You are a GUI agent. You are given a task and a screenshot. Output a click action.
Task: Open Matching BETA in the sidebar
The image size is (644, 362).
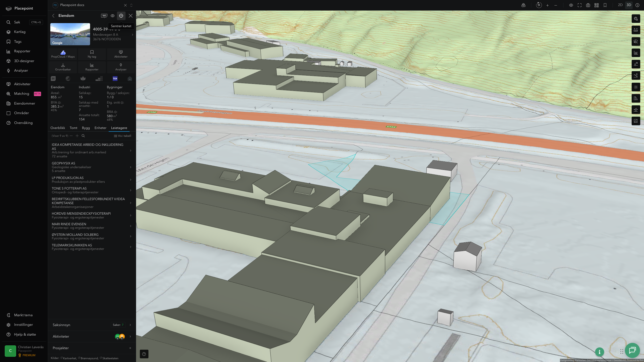[24, 94]
